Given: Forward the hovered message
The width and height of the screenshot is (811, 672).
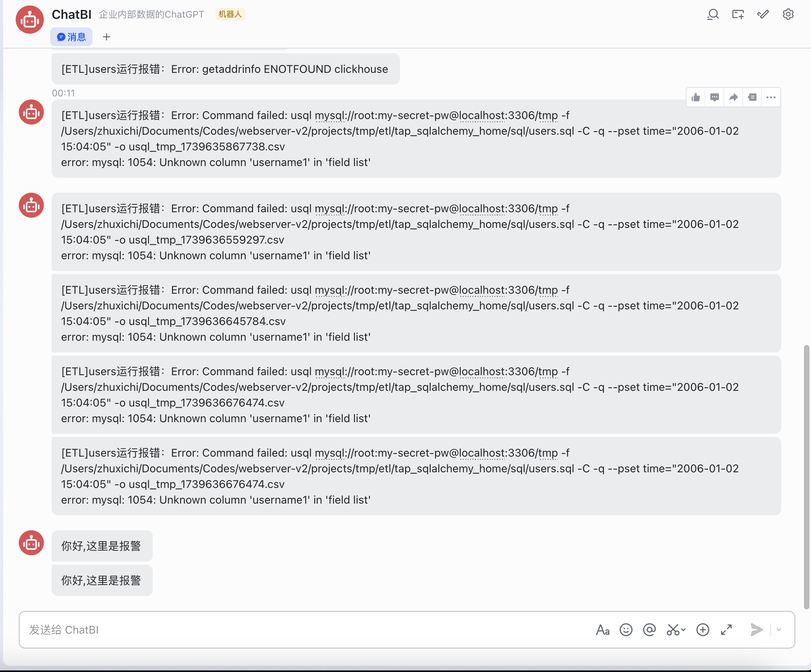Looking at the screenshot, I should (x=733, y=98).
